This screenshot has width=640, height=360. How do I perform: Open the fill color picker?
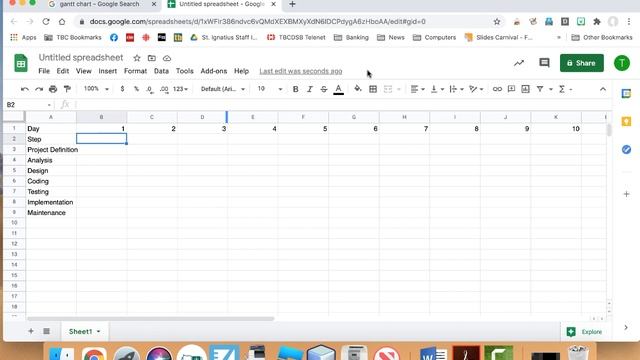pyautogui.click(x=358, y=89)
